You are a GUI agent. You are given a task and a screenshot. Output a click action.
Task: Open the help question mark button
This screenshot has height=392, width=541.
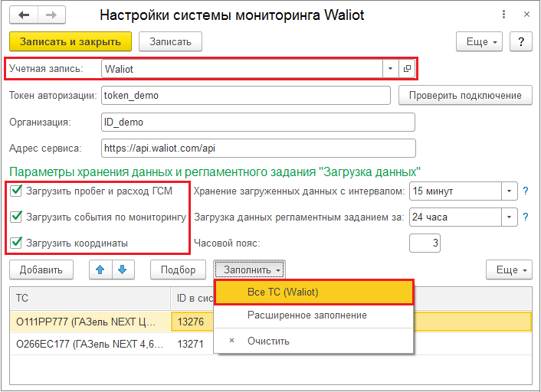point(520,41)
